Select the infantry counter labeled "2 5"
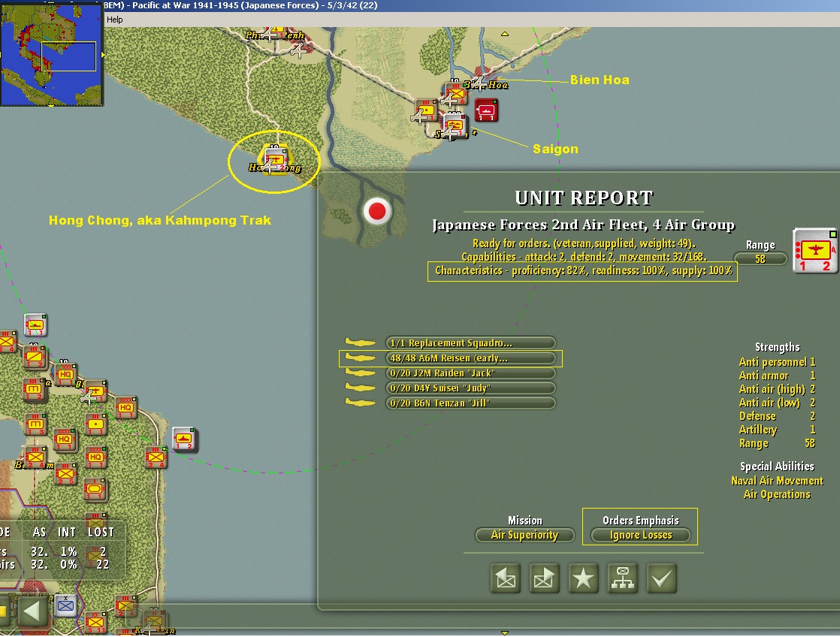Screen dimensions: 840x637 coord(65,473)
